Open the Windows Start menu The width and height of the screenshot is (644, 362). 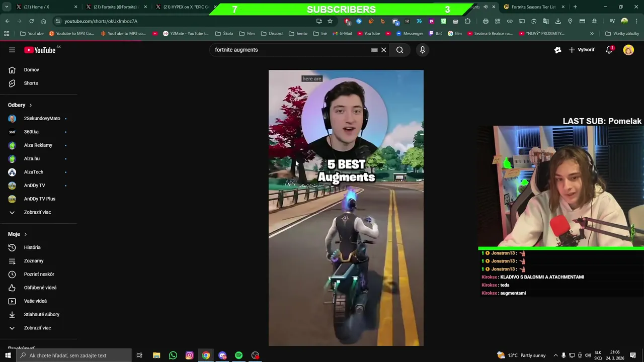pos(8,355)
